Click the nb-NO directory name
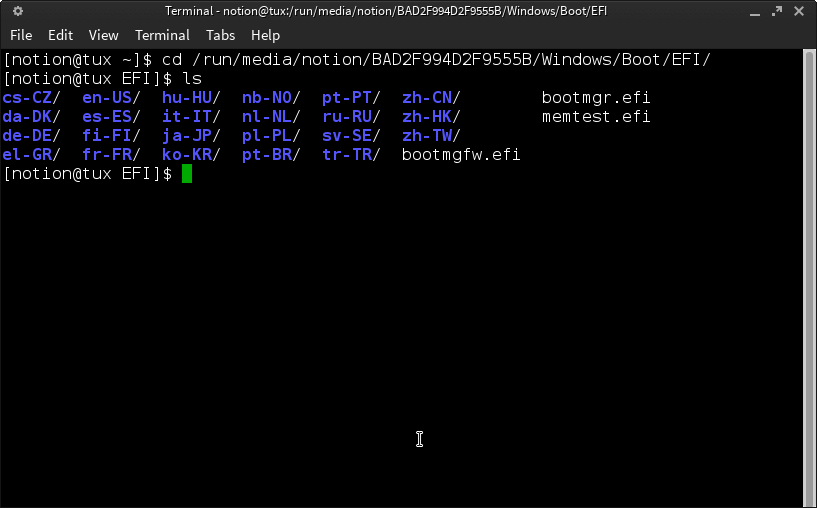The image size is (817, 508). [x=267, y=97]
